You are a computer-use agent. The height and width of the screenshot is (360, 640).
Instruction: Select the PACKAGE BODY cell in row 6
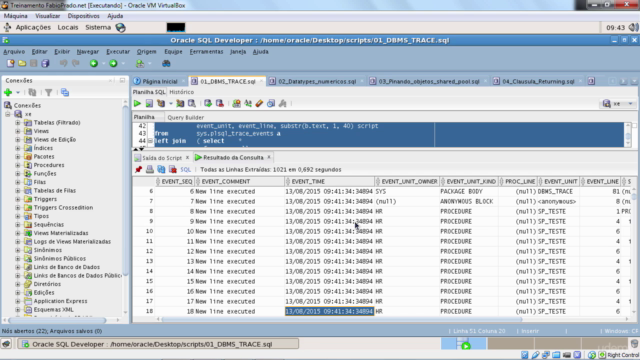[469, 191]
